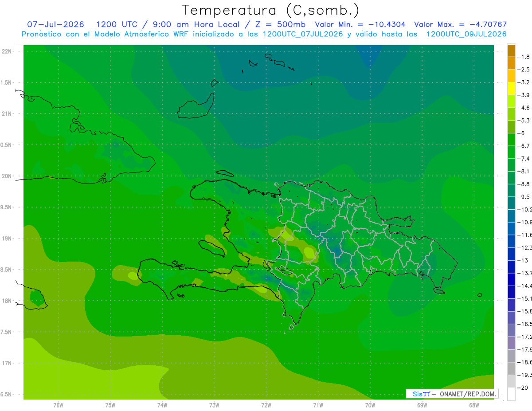Click yellow legend swatch between -3.2 and -3.9
The width and height of the screenshot is (532, 411).
pos(511,89)
